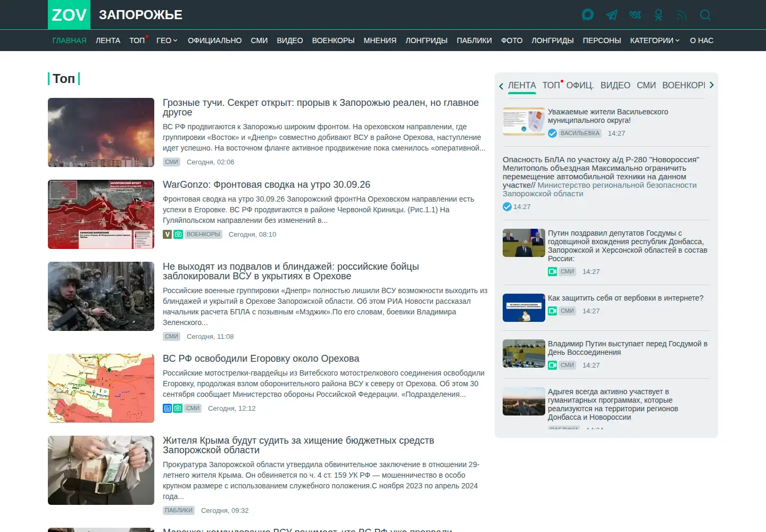Image resolution: width=766 pixels, height=532 pixels.
Task: Open ВОЕНКОРЫ in navigation bar
Action: (333, 40)
